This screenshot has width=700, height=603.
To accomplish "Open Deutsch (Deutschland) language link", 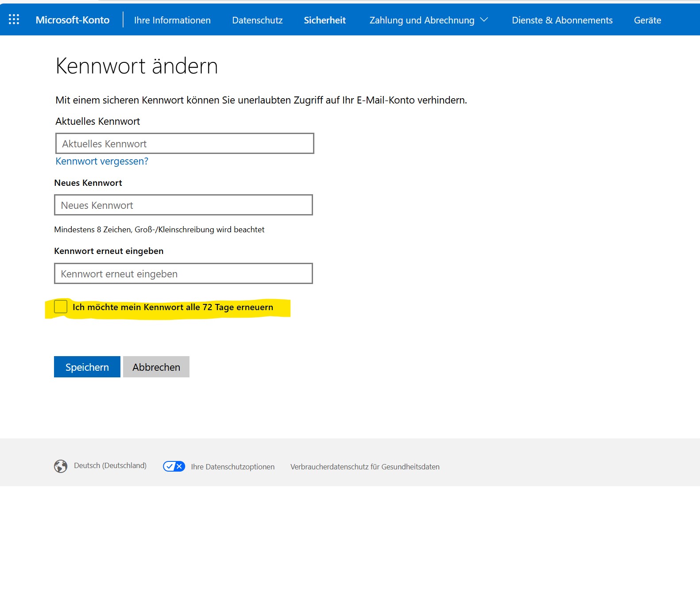I will pos(110,465).
